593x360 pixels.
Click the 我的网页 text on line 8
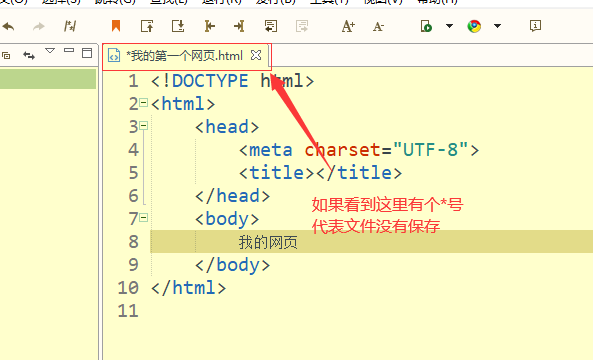pos(268,242)
